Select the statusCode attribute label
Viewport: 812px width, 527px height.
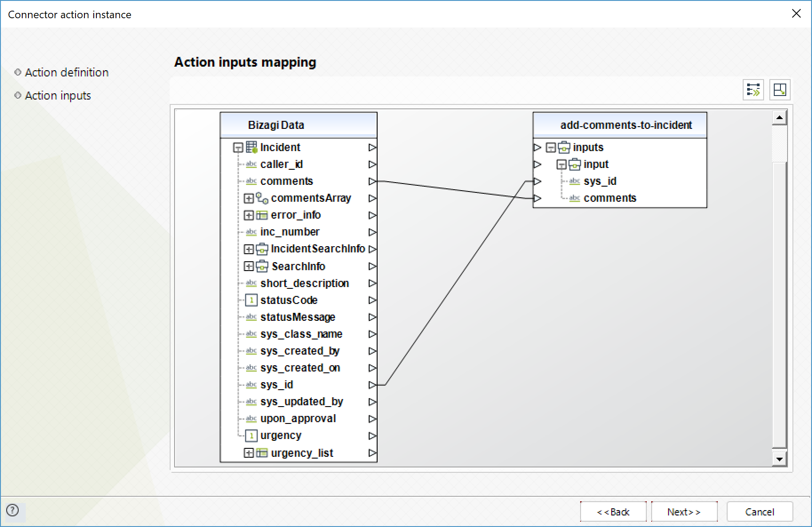click(x=289, y=300)
